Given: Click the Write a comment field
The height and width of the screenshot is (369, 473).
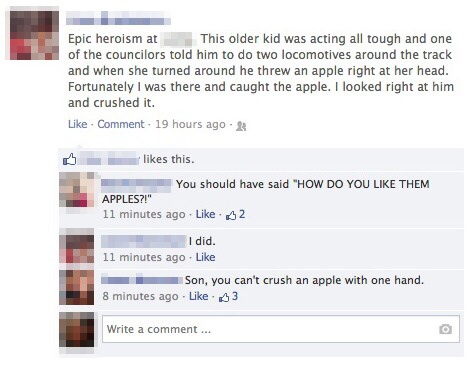Looking at the screenshot, I should click(x=281, y=329).
